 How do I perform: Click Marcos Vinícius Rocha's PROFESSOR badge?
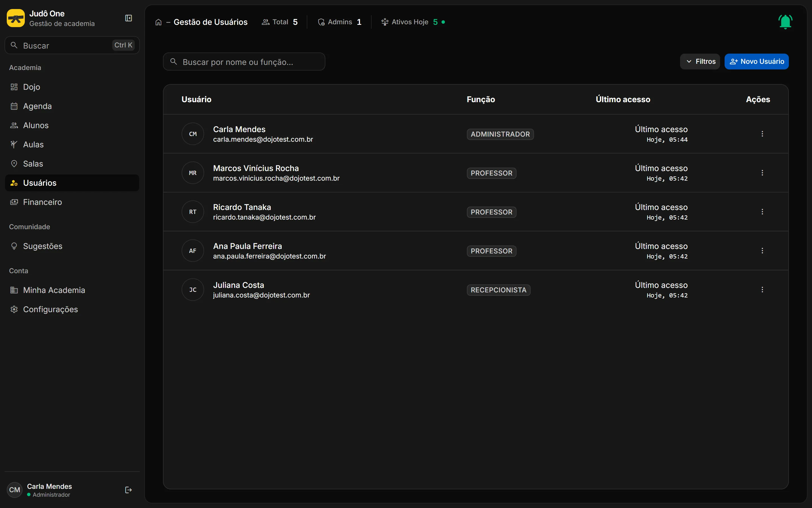point(491,173)
